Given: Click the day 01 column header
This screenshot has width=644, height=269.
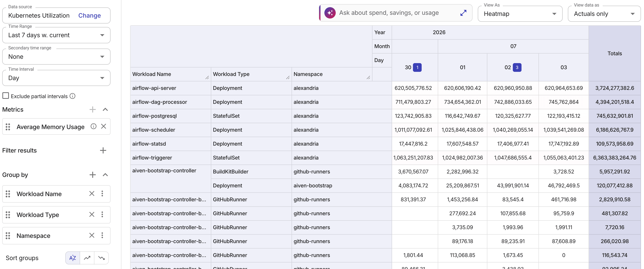Looking at the screenshot, I should point(462,67).
